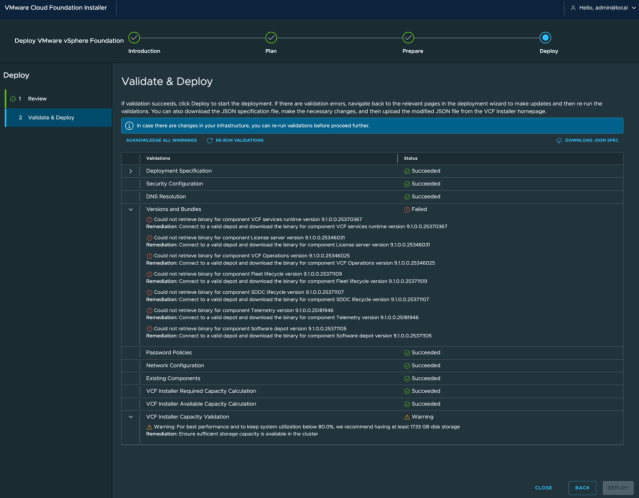The height and width of the screenshot is (498, 639).
Task: Click error icon for SDDC lifecycle message
Action: coord(149,293)
